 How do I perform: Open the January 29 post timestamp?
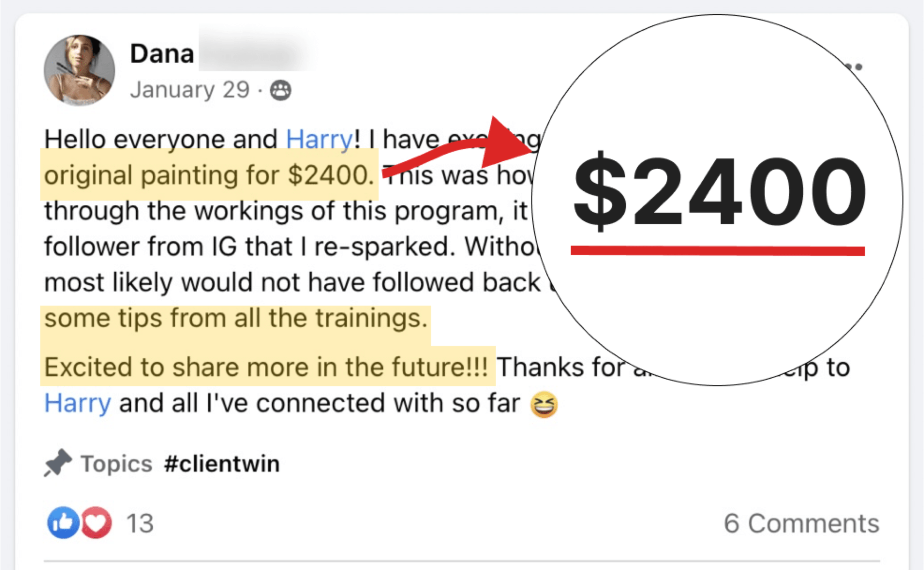click(x=190, y=90)
